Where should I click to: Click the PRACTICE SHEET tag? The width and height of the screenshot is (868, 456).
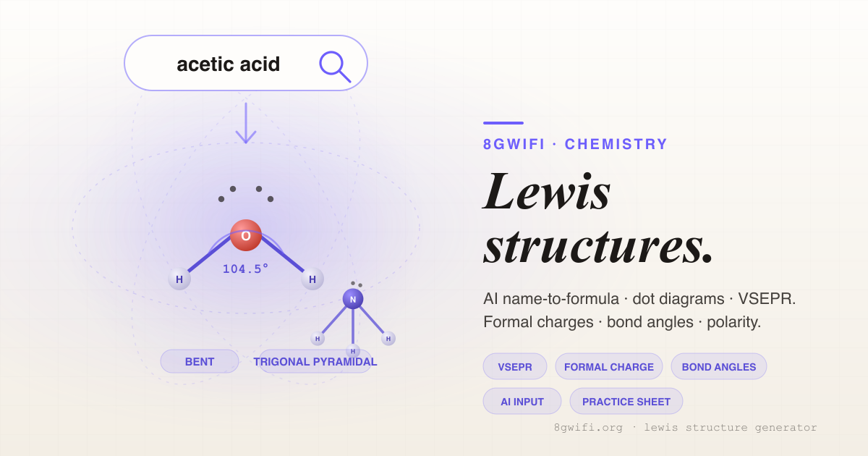[626, 401]
